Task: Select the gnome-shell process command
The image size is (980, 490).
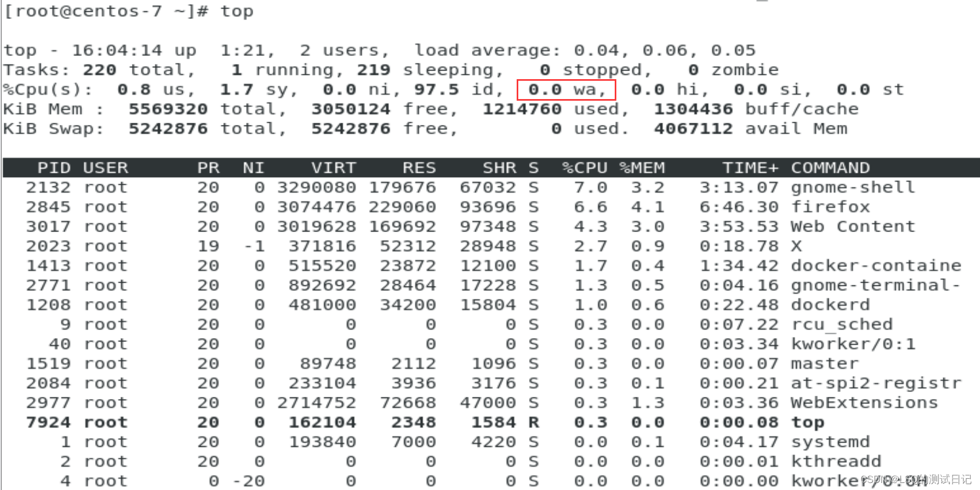Action: coord(853,187)
